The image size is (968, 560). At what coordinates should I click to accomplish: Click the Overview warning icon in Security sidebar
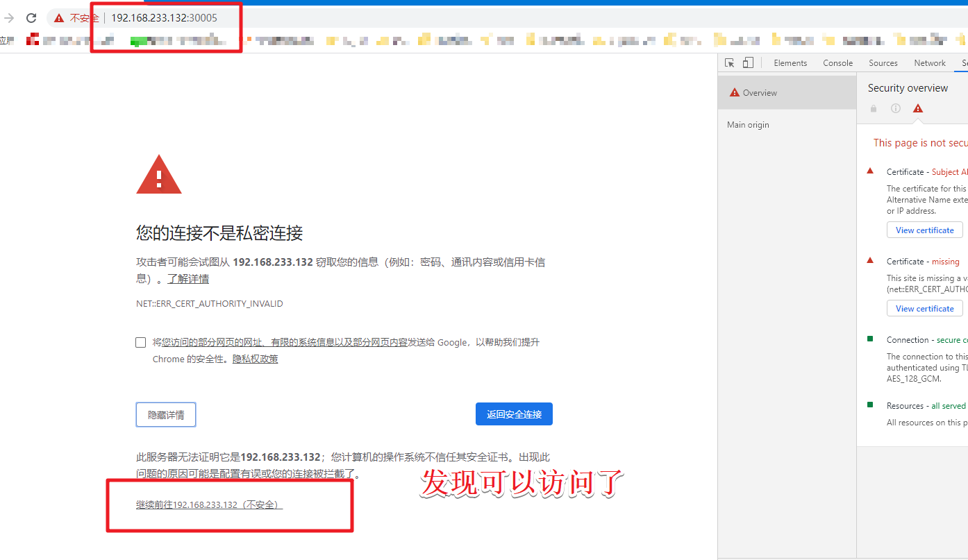734,92
